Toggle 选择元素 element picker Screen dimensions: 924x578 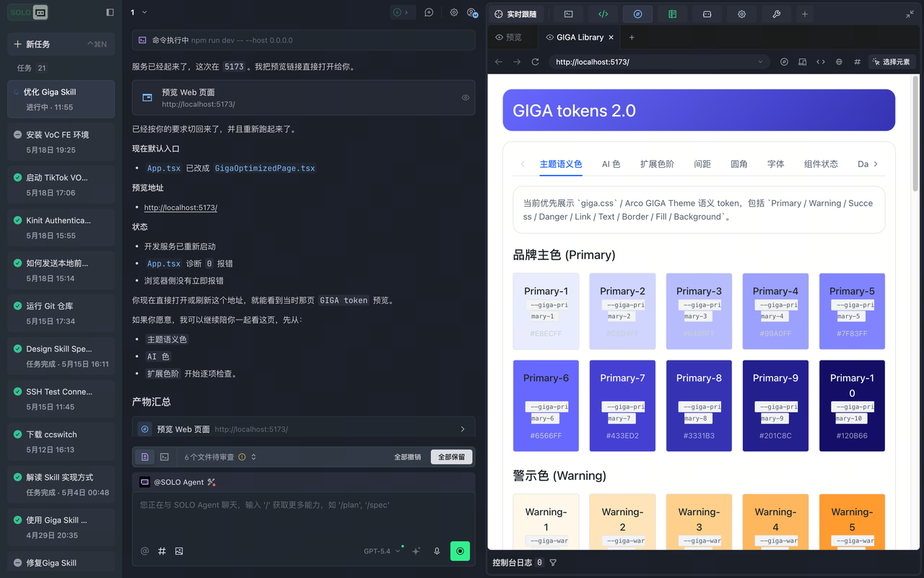[x=891, y=62]
